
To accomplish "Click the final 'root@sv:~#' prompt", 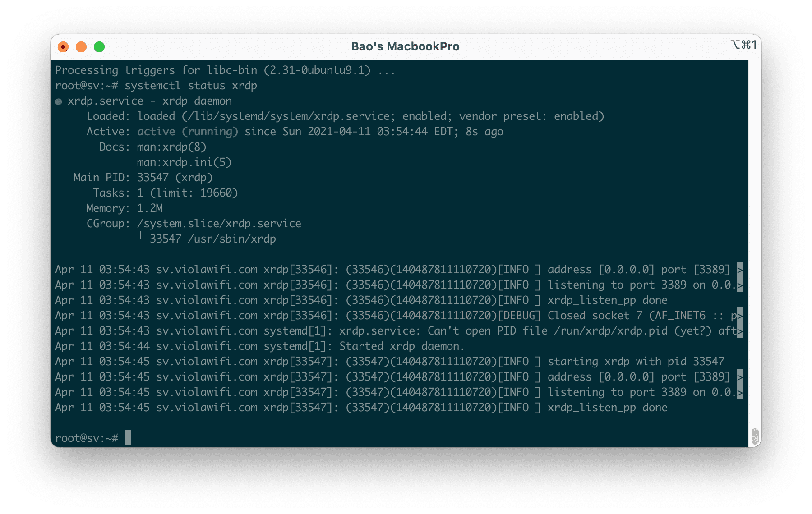I will [87, 438].
